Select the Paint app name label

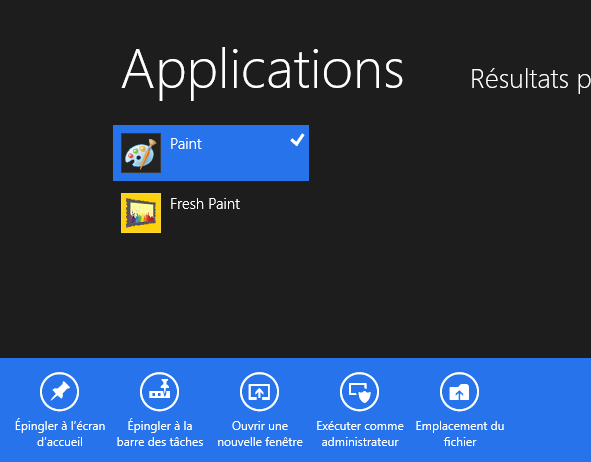(186, 144)
